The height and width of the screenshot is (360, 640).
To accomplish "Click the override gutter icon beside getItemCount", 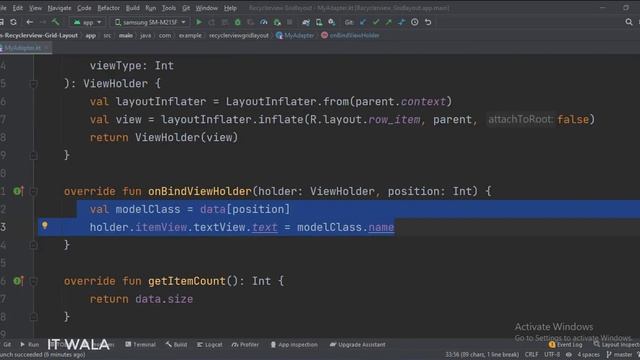I will point(18,281).
